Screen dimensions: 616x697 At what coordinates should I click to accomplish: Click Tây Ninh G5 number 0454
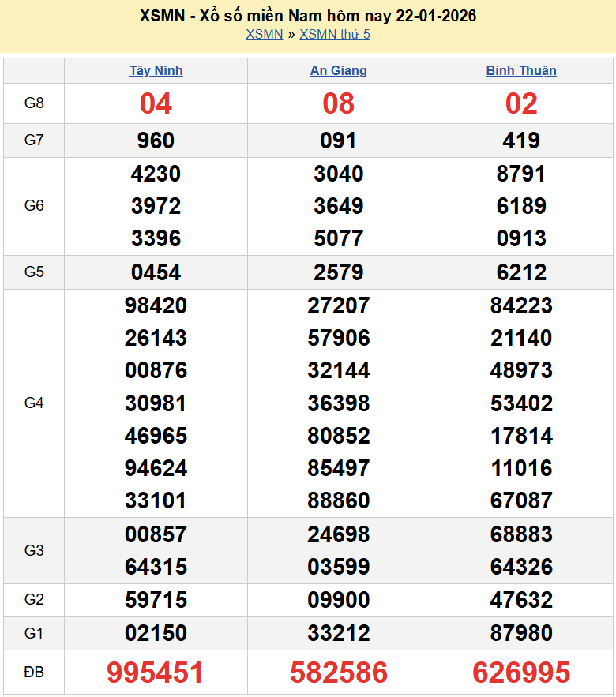point(156,272)
